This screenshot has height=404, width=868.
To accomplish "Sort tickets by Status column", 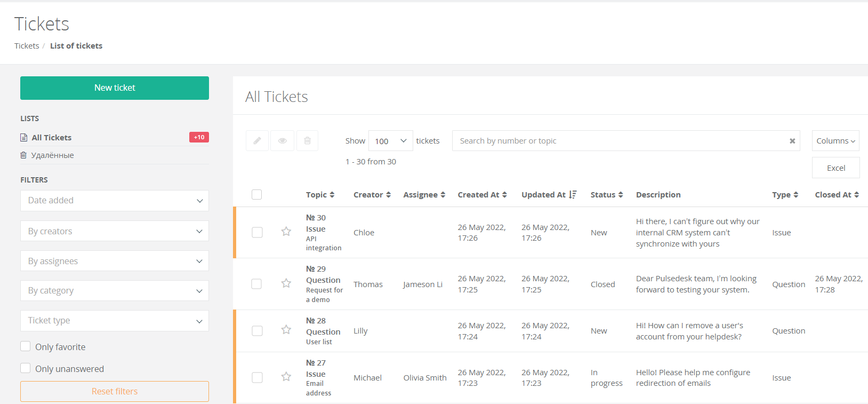I will tap(607, 195).
